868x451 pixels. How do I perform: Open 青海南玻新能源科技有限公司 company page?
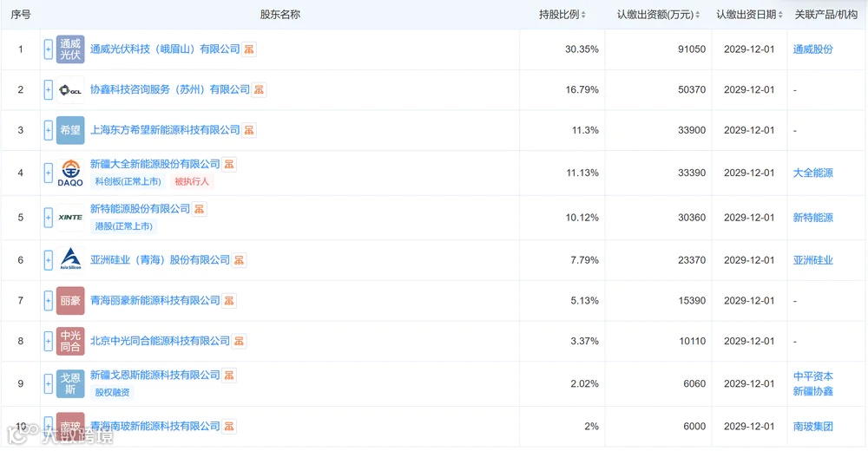coord(155,426)
